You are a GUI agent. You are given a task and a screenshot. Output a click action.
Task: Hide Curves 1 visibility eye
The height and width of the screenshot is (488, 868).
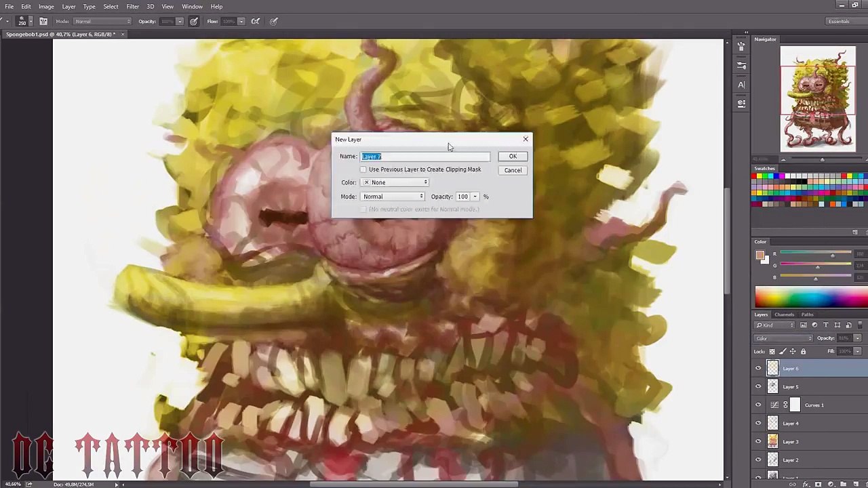[758, 405]
